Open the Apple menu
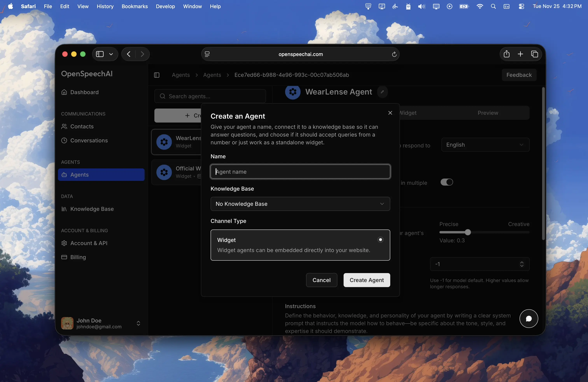The image size is (588, 382). point(11,6)
